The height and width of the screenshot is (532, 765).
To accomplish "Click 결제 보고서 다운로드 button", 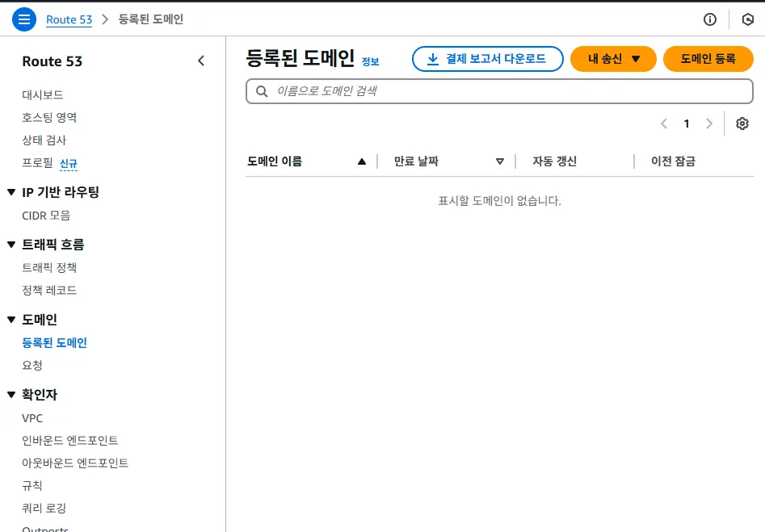I will pos(487,59).
